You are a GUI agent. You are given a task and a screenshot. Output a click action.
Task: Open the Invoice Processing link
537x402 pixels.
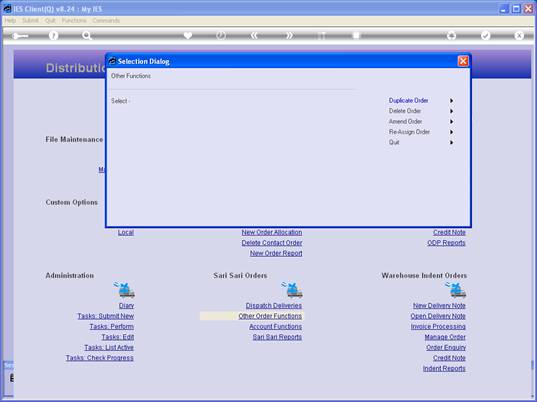pos(438,327)
